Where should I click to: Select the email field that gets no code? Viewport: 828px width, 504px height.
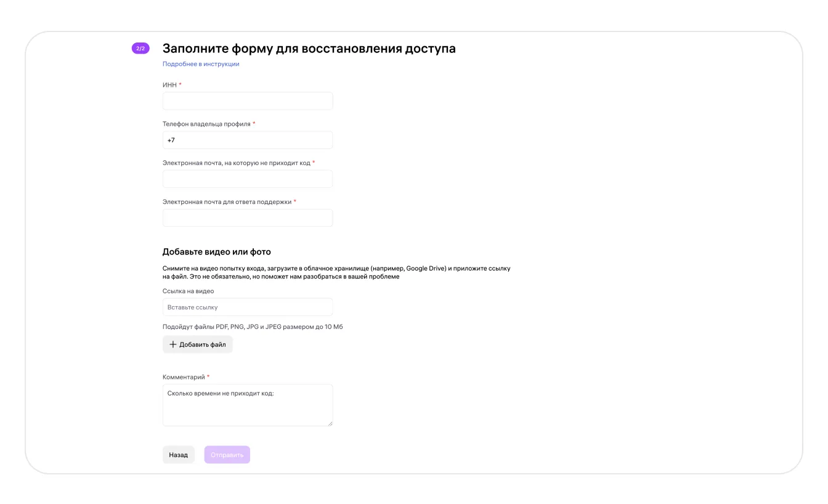tap(248, 179)
